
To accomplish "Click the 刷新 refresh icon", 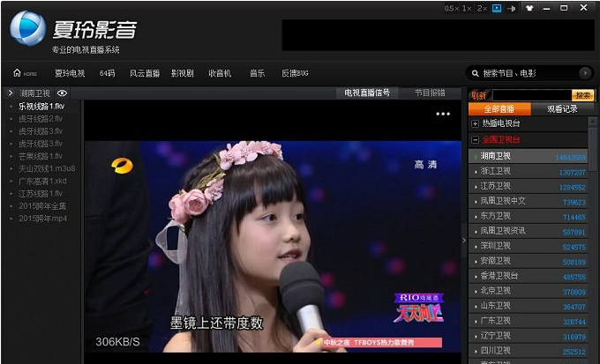I will (x=479, y=95).
